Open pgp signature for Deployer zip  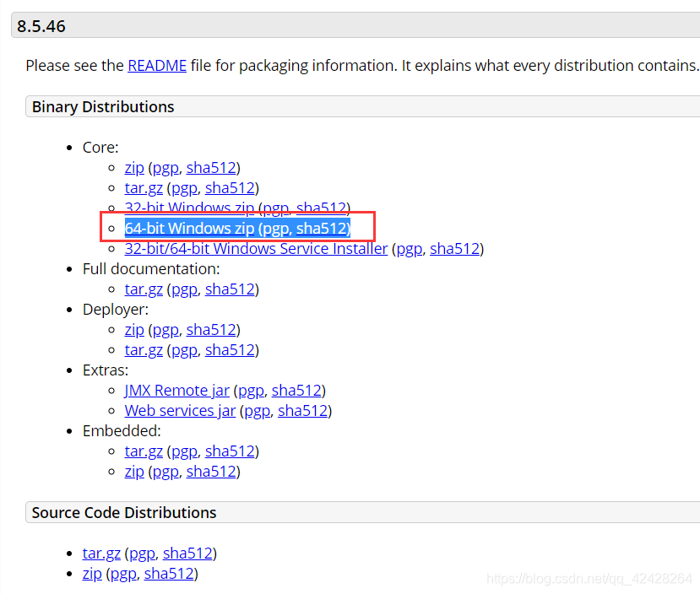click(x=166, y=330)
